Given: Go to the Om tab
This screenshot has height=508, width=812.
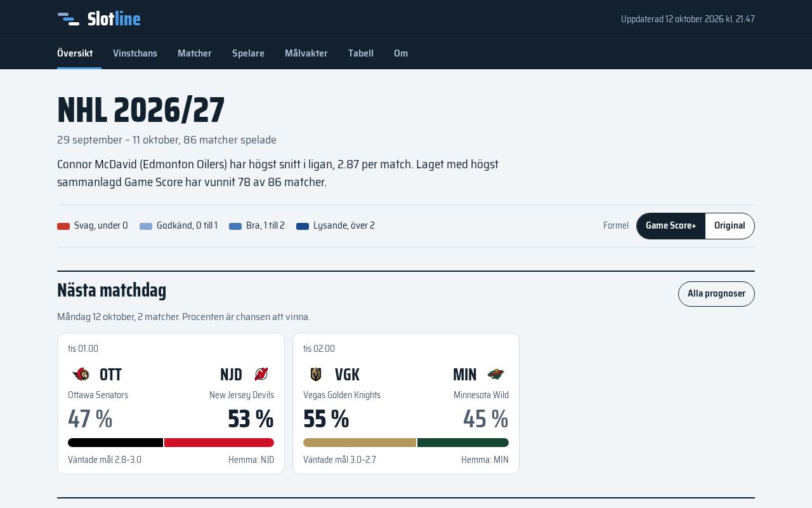Looking at the screenshot, I should coord(401,53).
